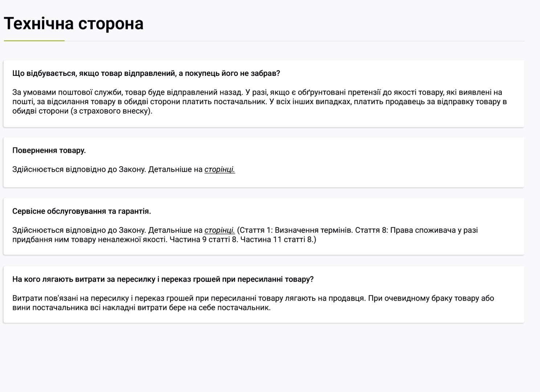Screen dimensions: 540x392
Task: Click the Технічна сторона page heading
Action: tap(74, 24)
